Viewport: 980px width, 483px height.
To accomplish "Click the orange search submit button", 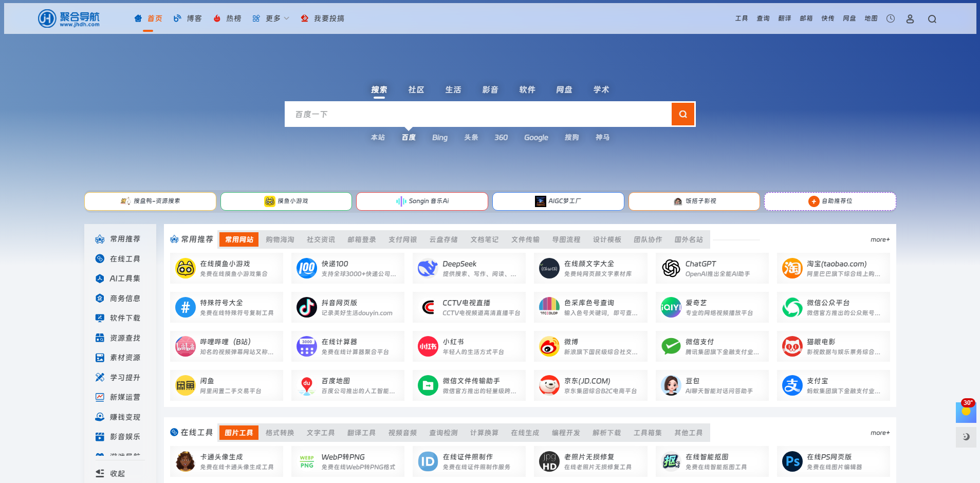I will 683,114.
